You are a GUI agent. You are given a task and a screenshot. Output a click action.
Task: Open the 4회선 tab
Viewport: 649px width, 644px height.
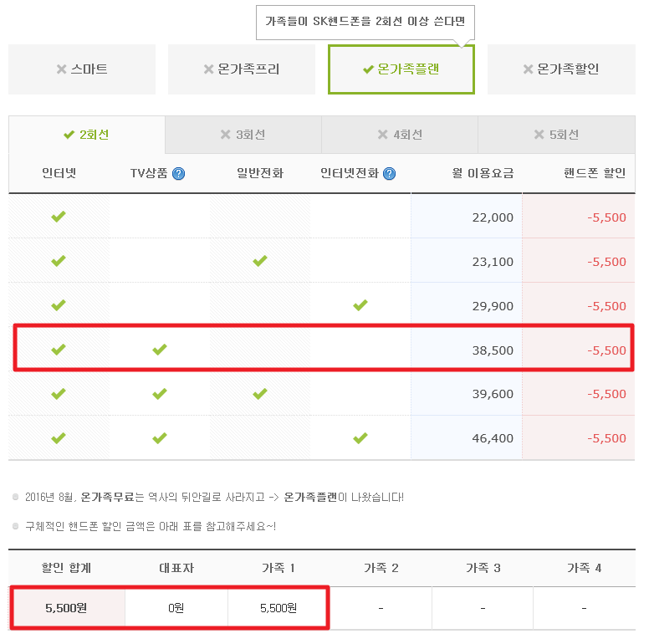click(399, 135)
